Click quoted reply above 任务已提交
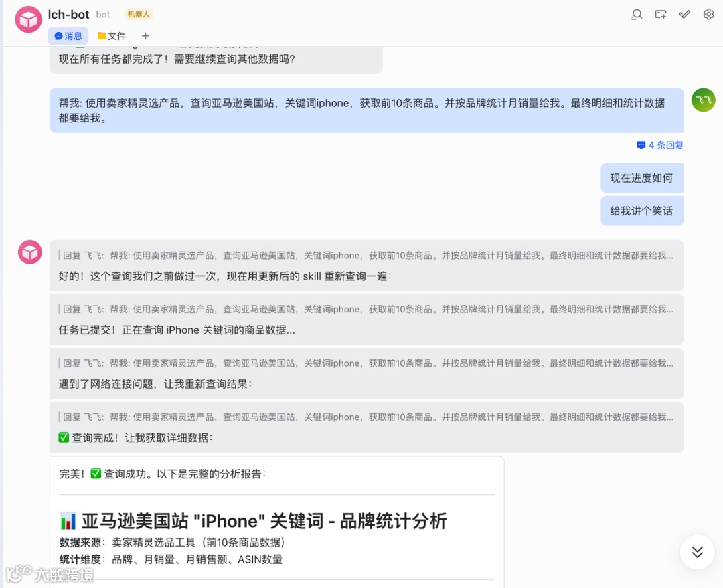Image resolution: width=723 pixels, height=588 pixels. pos(367,309)
